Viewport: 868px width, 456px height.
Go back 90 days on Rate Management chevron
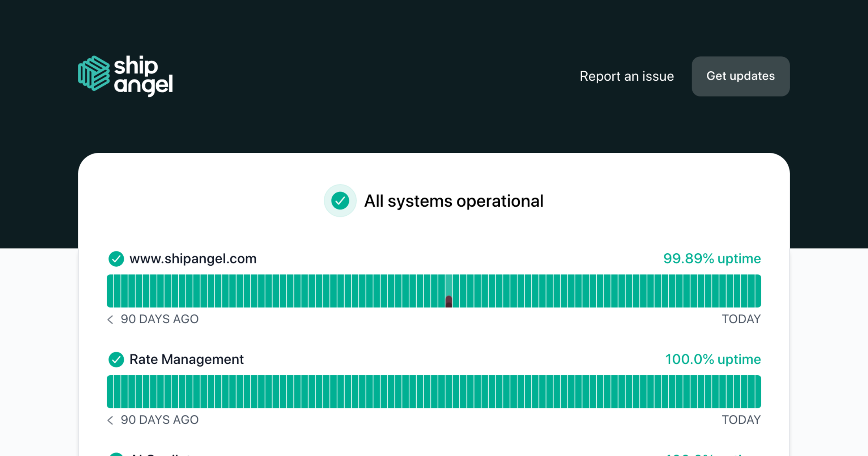point(110,420)
